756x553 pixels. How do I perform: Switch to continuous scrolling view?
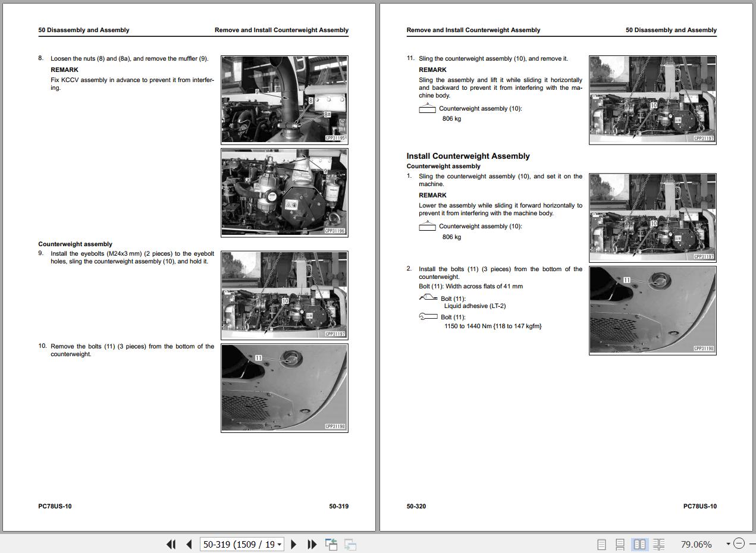click(620, 544)
